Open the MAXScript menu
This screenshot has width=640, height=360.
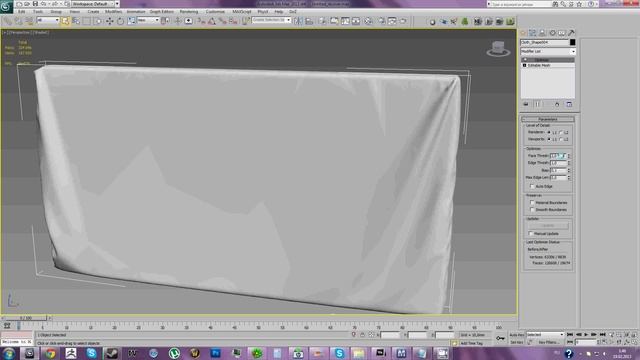pyautogui.click(x=242, y=12)
